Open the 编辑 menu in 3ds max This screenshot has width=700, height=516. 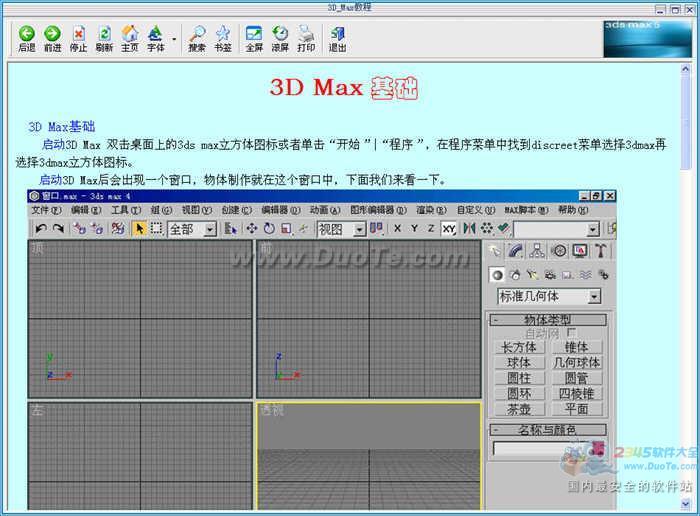(x=86, y=210)
